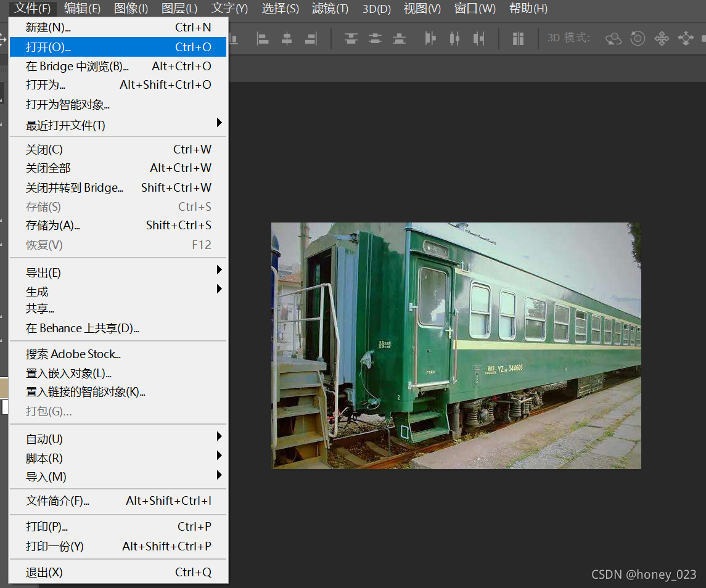This screenshot has width=706, height=588.
Task: Choose 退出(X) to quit
Action: 118,572
